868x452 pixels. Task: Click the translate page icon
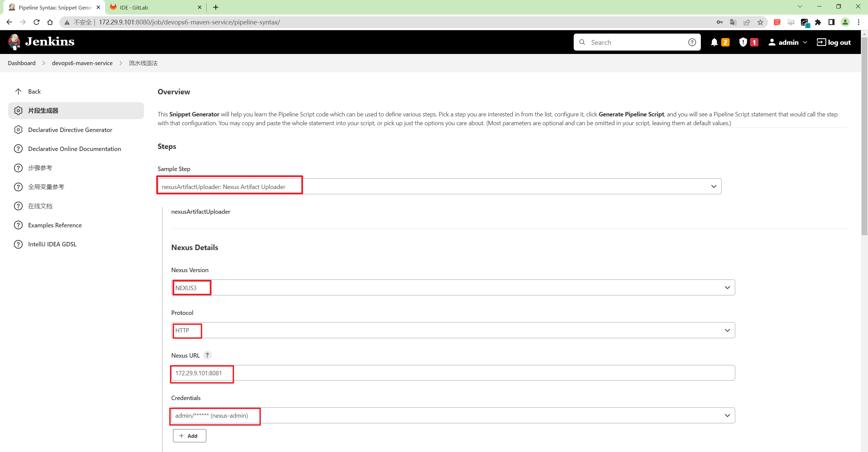pyautogui.click(x=733, y=22)
